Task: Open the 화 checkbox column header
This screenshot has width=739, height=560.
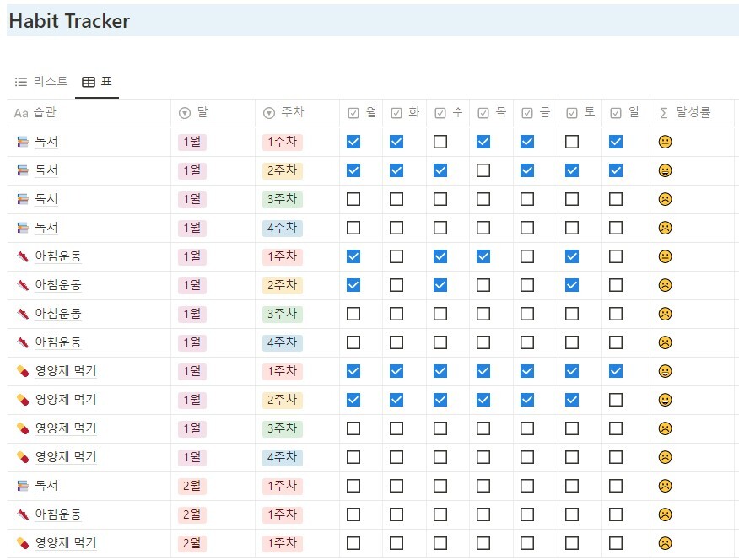Action: [404, 113]
